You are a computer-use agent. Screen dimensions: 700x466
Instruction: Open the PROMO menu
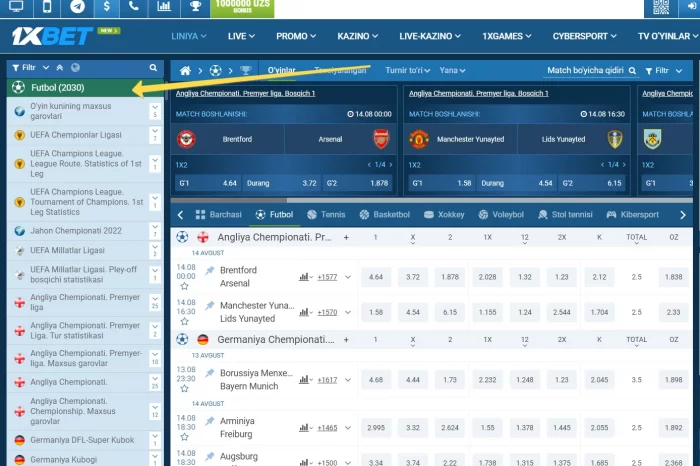point(296,36)
